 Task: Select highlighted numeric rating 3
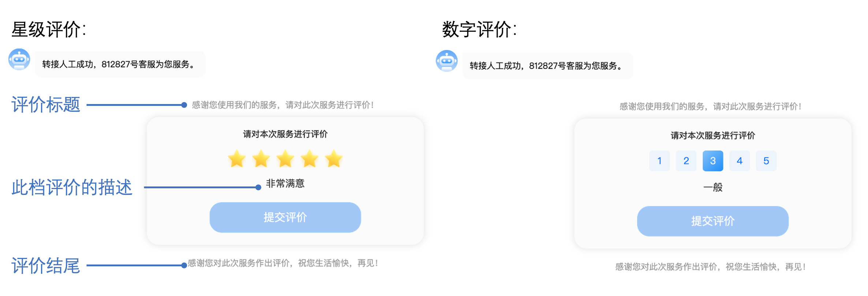(713, 161)
